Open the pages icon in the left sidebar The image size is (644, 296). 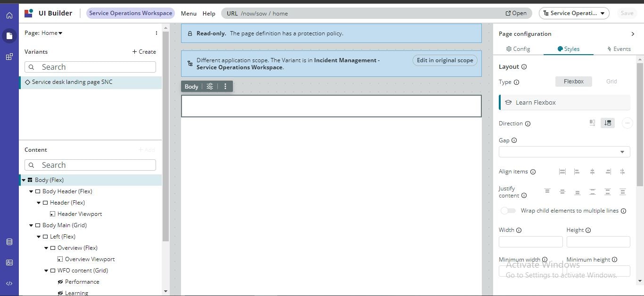tap(9, 36)
